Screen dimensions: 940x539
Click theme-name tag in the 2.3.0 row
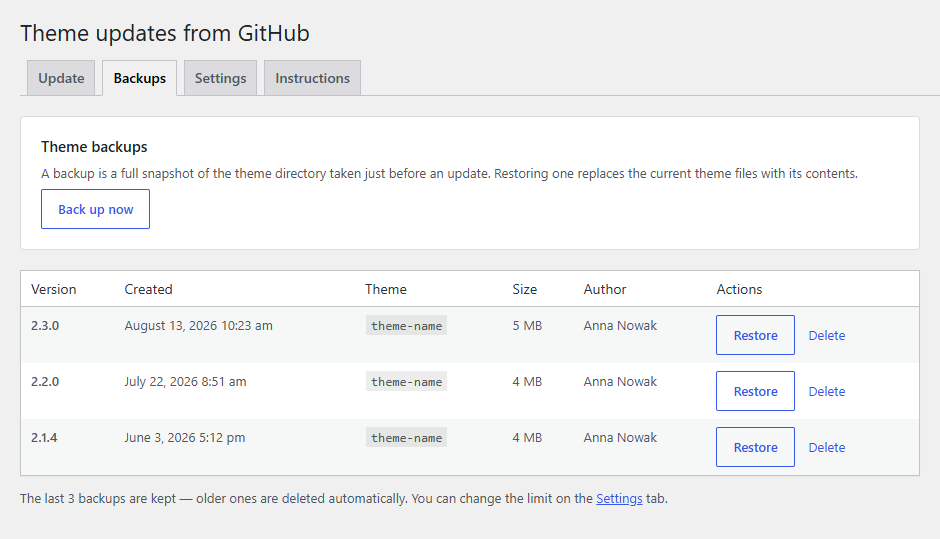(406, 326)
